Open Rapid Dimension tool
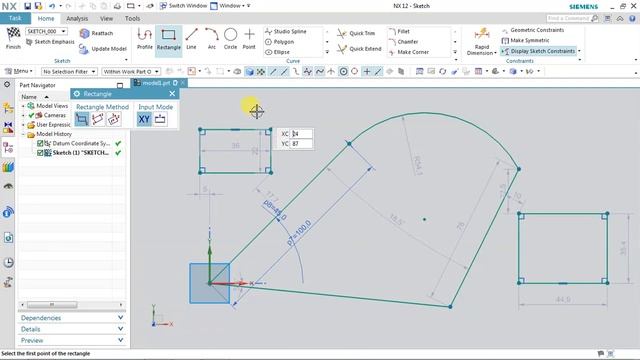The width and height of the screenshot is (640, 360). click(482, 42)
